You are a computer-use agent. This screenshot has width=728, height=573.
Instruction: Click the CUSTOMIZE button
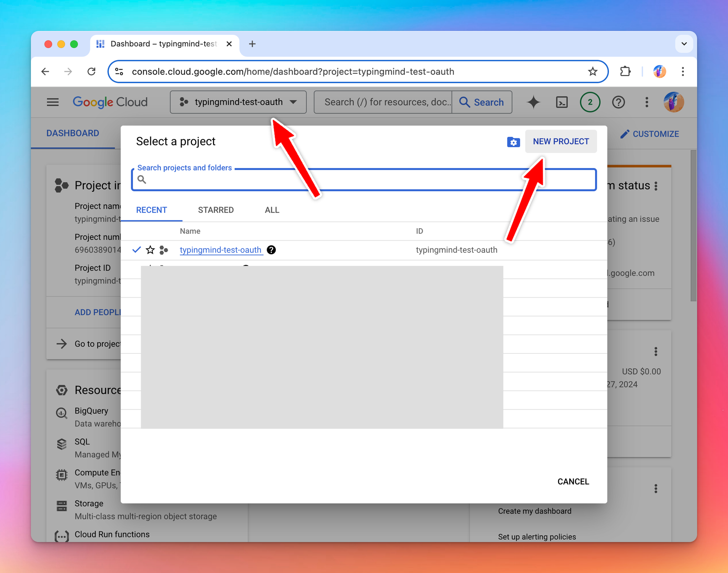649,134
